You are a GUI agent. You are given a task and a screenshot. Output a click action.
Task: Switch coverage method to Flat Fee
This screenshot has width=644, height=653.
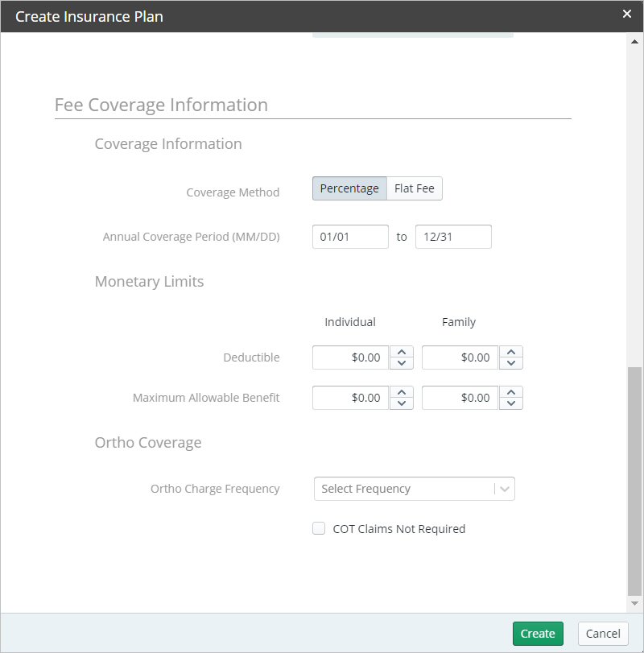point(413,188)
